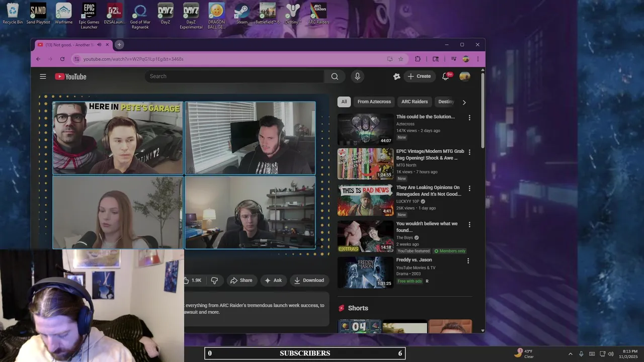Download the video
The width and height of the screenshot is (644, 362).
[309, 280]
